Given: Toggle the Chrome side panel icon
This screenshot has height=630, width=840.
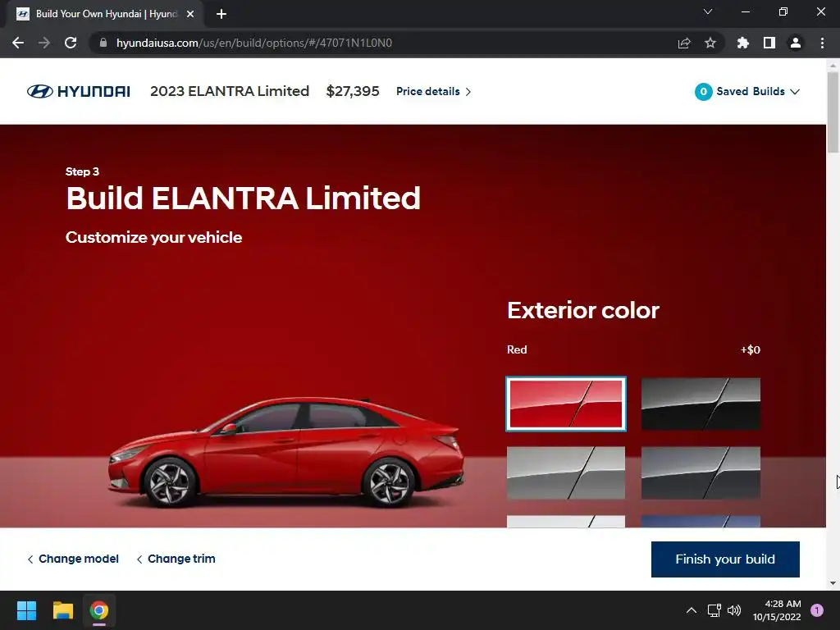Looking at the screenshot, I should pos(769,43).
